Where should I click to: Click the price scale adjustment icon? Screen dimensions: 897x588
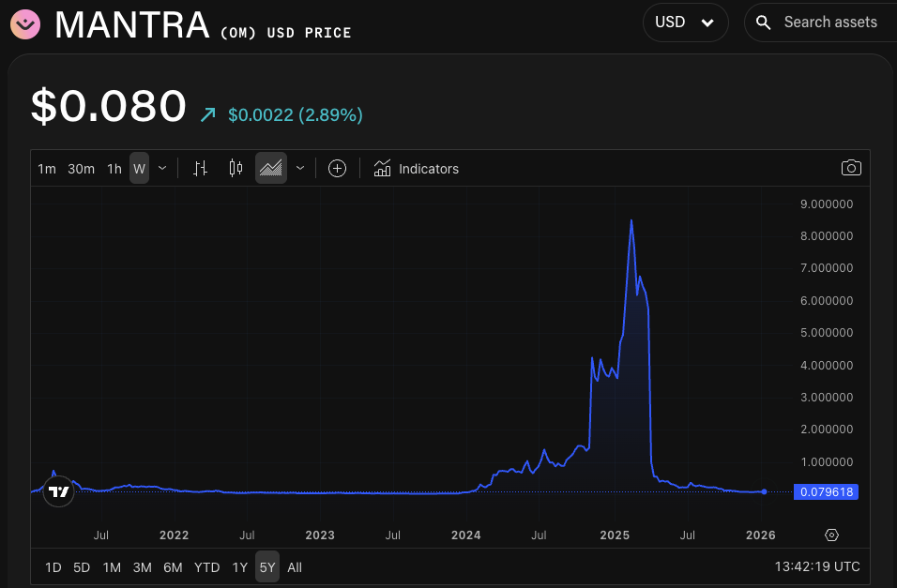tap(199, 168)
